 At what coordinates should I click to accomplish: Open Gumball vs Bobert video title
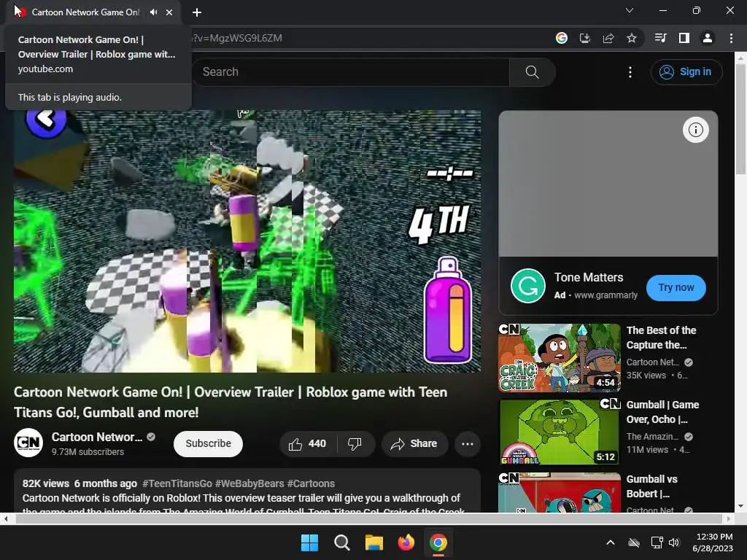651,486
